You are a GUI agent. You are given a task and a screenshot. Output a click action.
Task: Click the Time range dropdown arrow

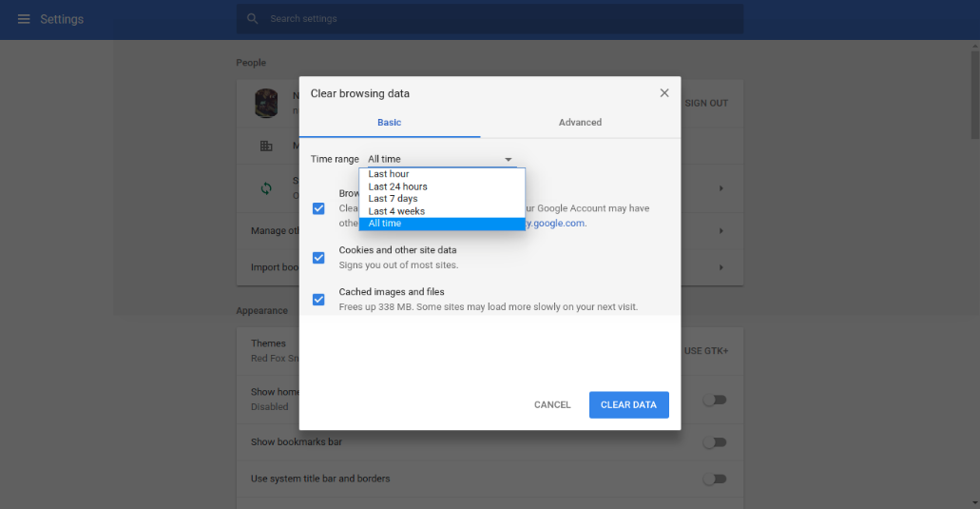click(x=509, y=160)
